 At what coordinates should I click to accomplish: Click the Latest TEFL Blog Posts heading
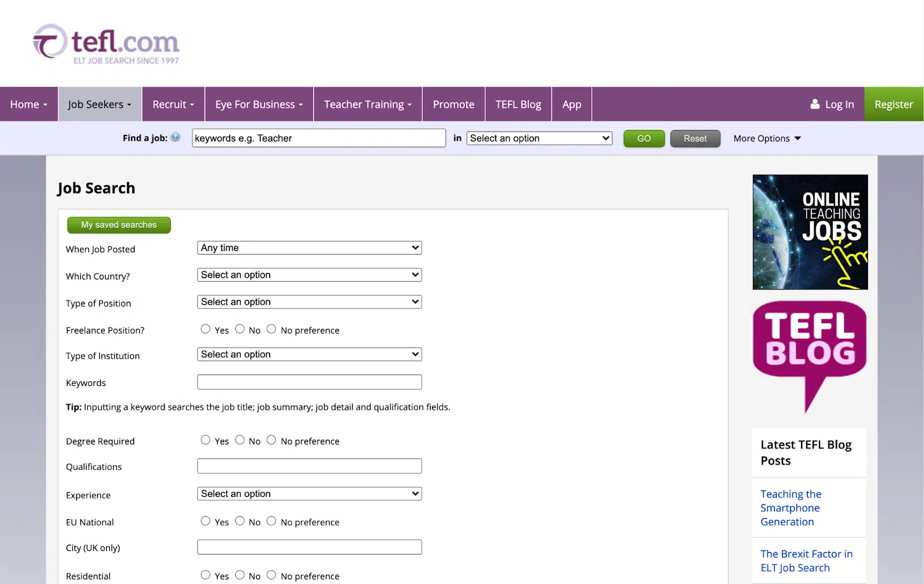[806, 452]
